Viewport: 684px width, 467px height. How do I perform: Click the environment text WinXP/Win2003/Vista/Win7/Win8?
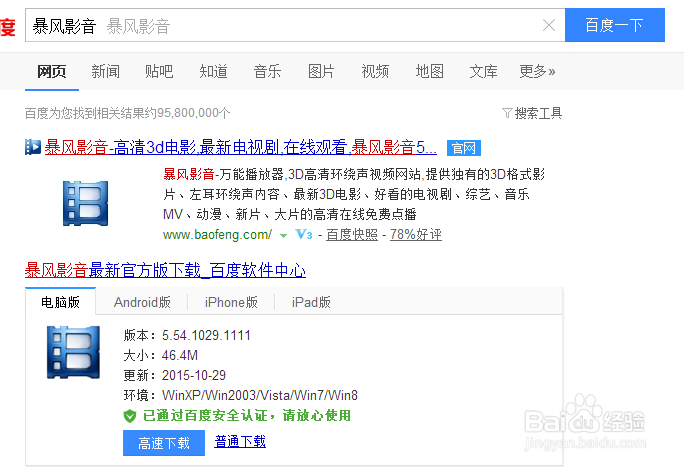click(260, 395)
